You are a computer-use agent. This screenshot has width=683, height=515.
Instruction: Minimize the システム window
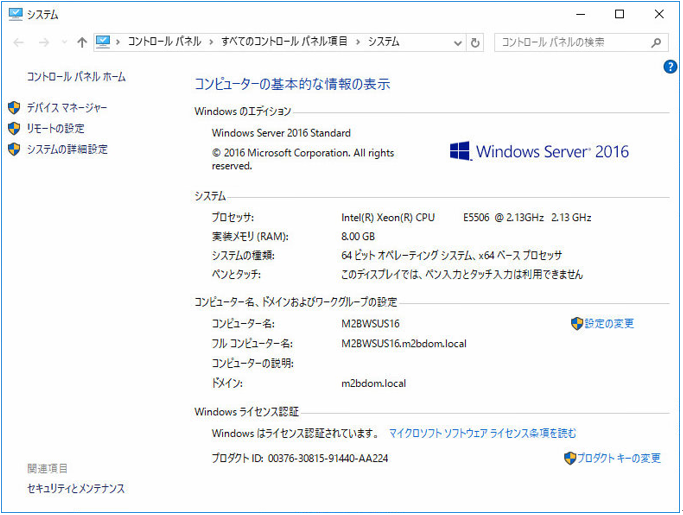581,14
